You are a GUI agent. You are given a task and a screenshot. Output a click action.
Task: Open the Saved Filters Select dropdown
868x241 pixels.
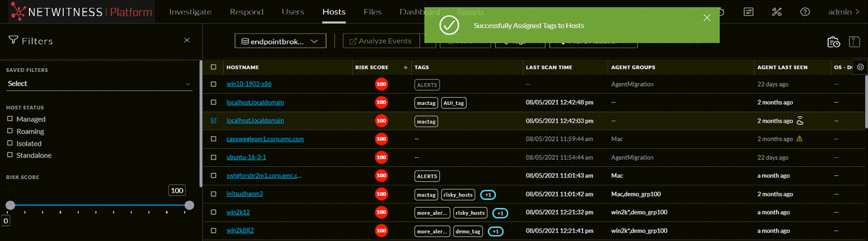[99, 83]
